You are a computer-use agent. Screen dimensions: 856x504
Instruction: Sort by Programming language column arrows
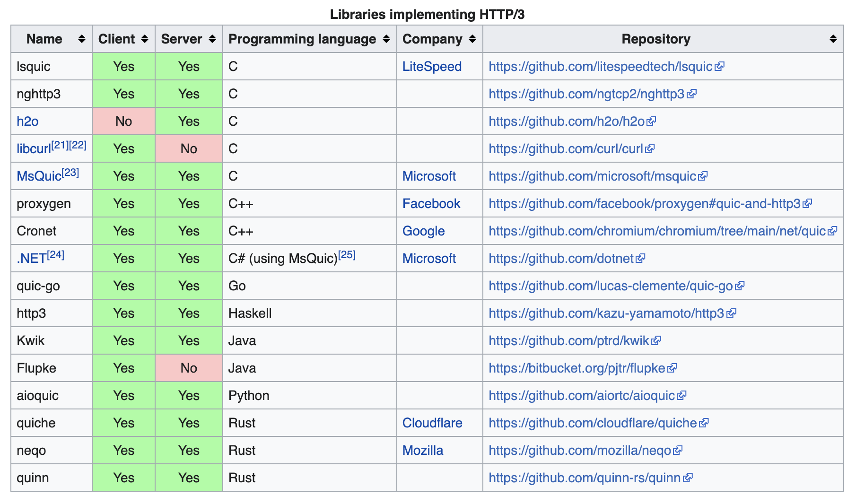coord(386,39)
